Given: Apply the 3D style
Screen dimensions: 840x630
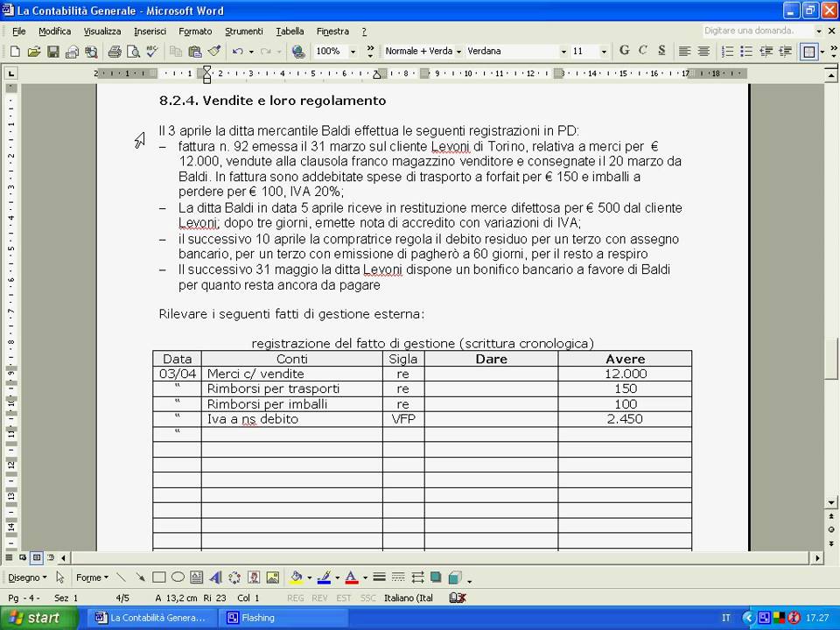Looking at the screenshot, I should point(455,577).
